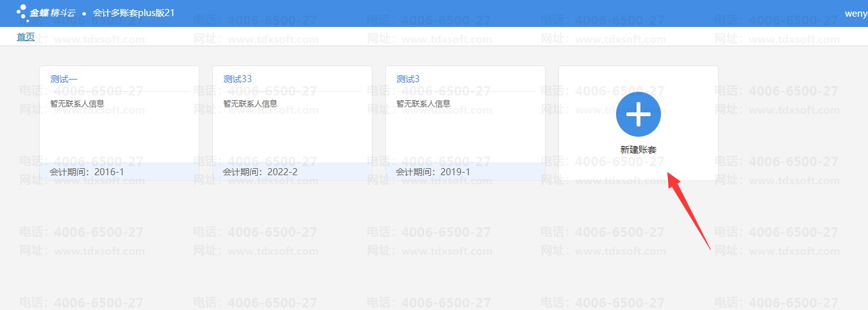868x310 pixels.
Task: Click the empty body area of 测试33 card
Action: [292, 135]
